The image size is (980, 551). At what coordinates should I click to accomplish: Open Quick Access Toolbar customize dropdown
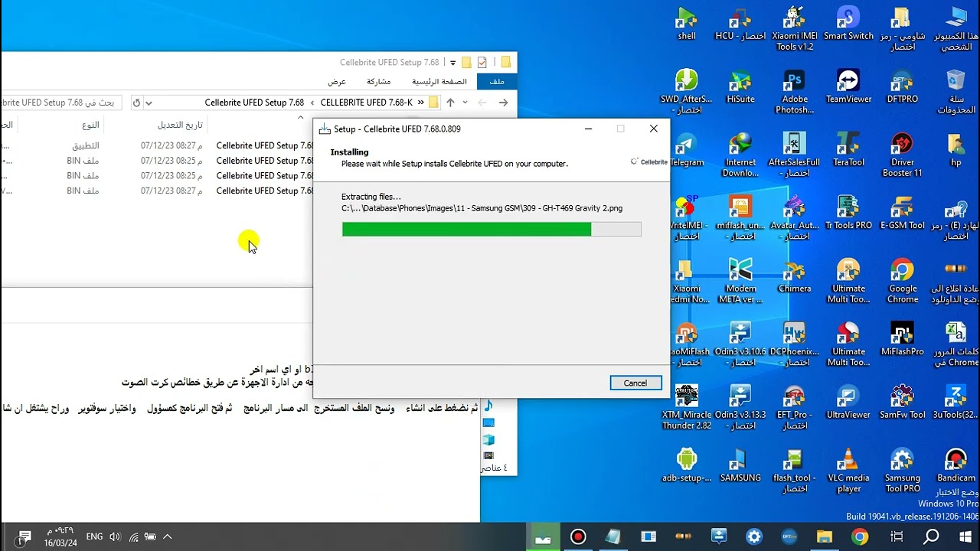point(453,63)
